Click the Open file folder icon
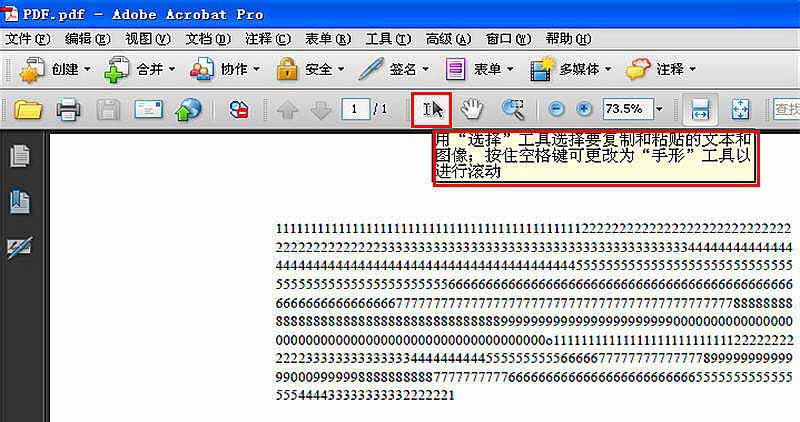Viewport: 800px width, 422px height. click(x=28, y=109)
